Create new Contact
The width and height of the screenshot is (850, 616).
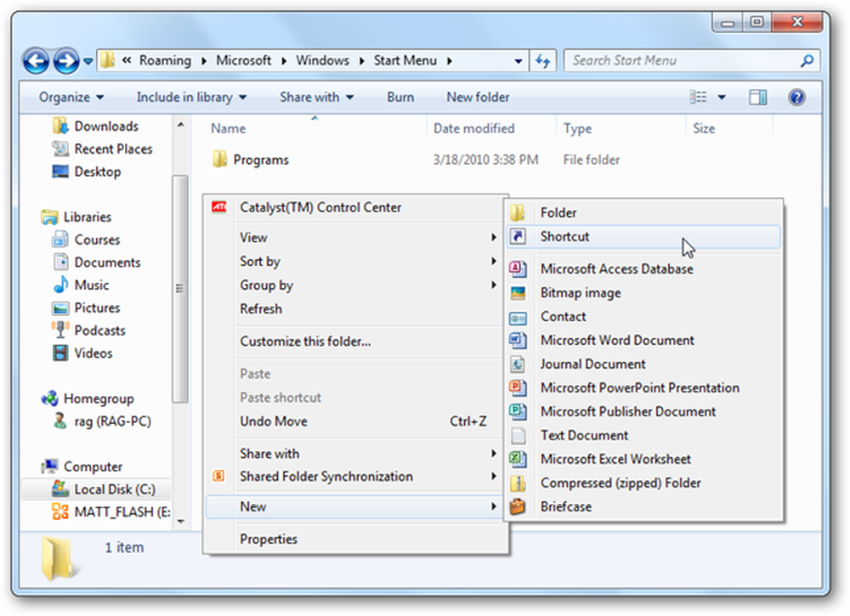(x=643, y=317)
